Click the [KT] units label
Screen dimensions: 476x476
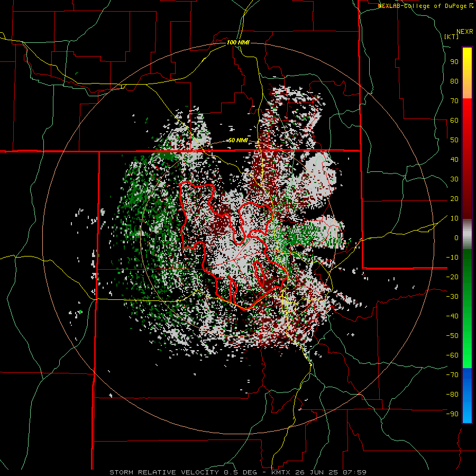[x=452, y=36]
